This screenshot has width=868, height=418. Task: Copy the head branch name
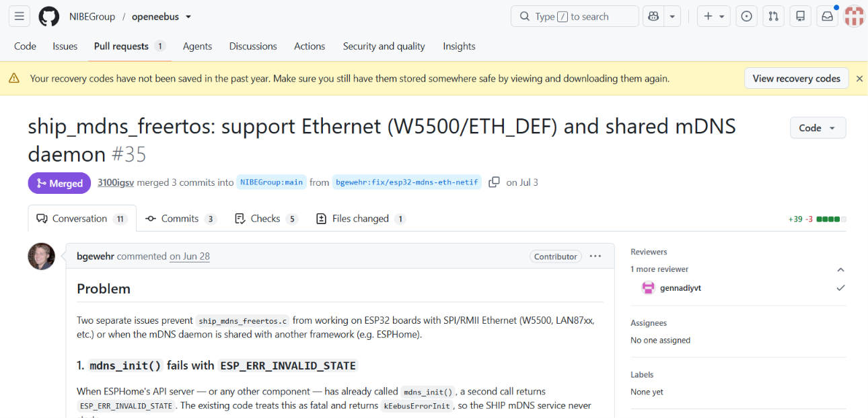[x=494, y=182]
